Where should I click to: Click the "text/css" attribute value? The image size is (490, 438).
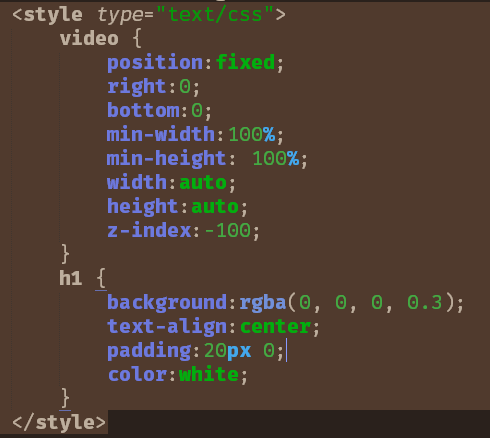click(x=215, y=15)
